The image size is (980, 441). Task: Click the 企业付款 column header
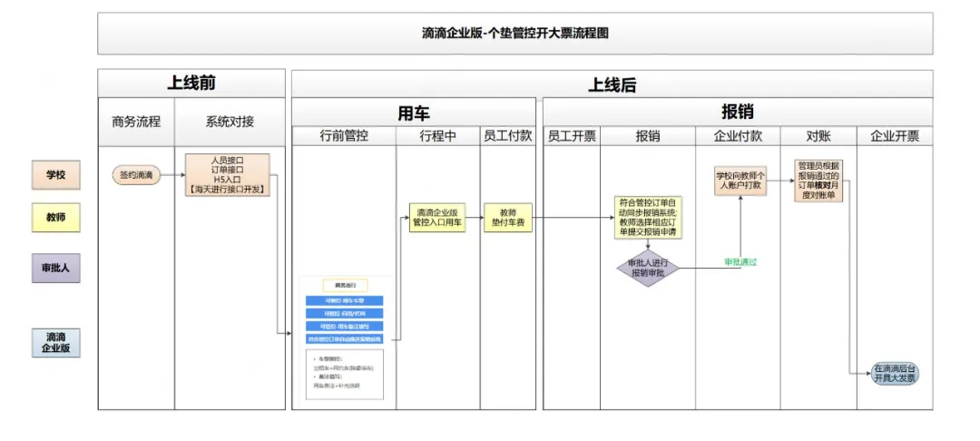(x=738, y=136)
